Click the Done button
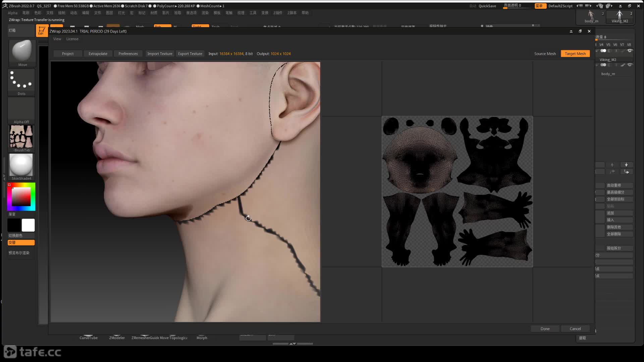 (x=545, y=328)
